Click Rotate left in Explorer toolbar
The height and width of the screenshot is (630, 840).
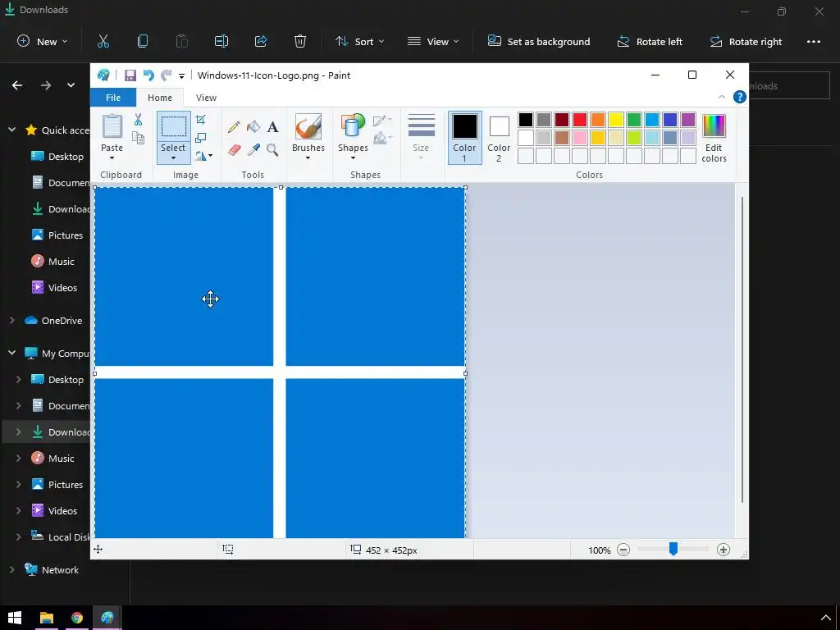click(650, 41)
